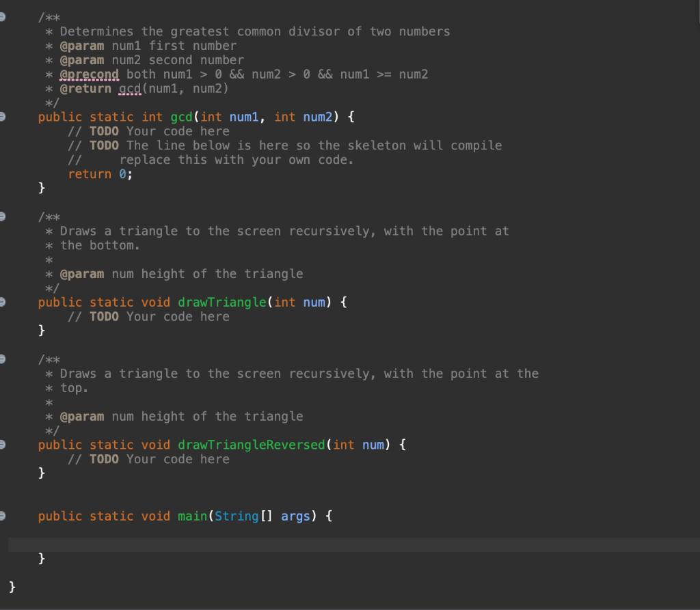This screenshot has width=700, height=610.
Task: Fold the main method using its gutter marker
Action: pyautogui.click(x=3, y=515)
